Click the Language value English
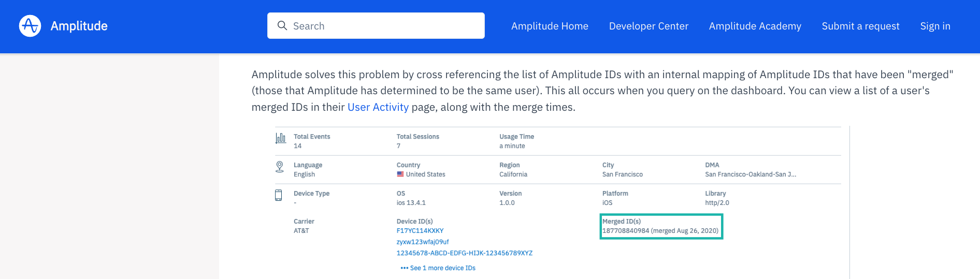 tap(305, 174)
